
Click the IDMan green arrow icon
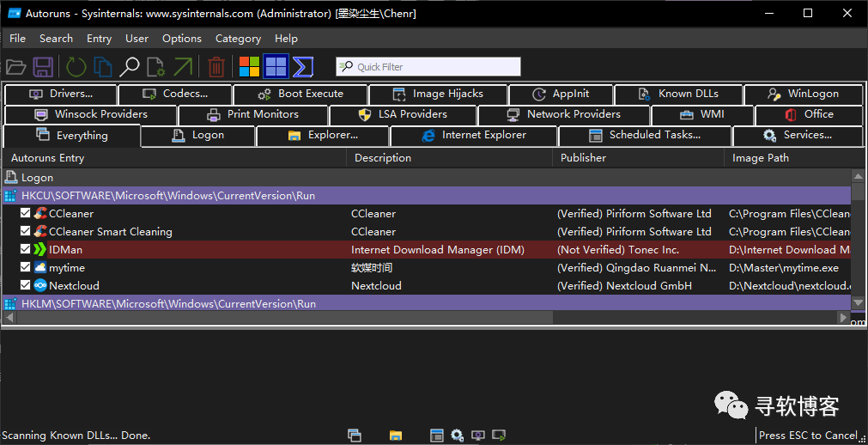click(40, 249)
